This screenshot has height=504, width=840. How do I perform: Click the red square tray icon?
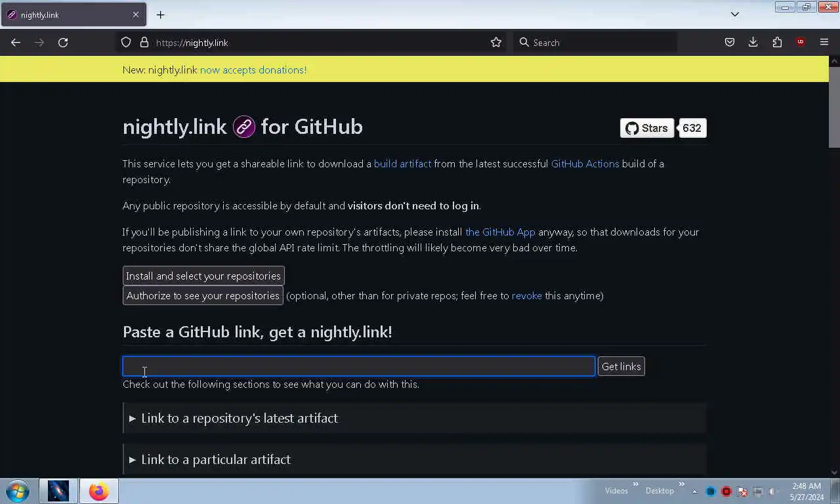(726, 492)
